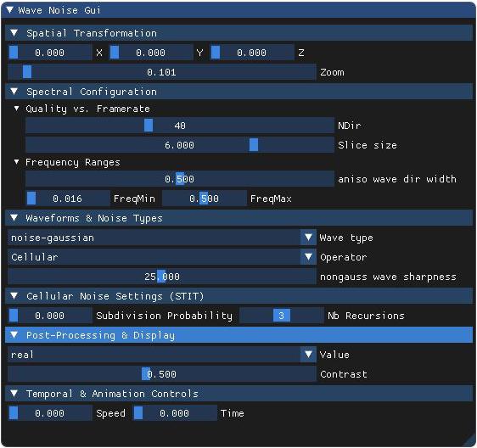Click the Subdivision Probability slider

click(50, 316)
